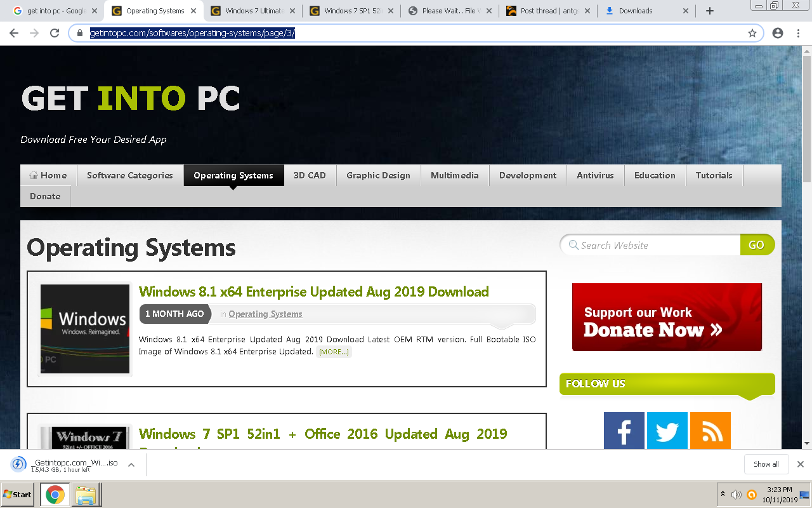Click in the Search Website field

pyautogui.click(x=650, y=245)
